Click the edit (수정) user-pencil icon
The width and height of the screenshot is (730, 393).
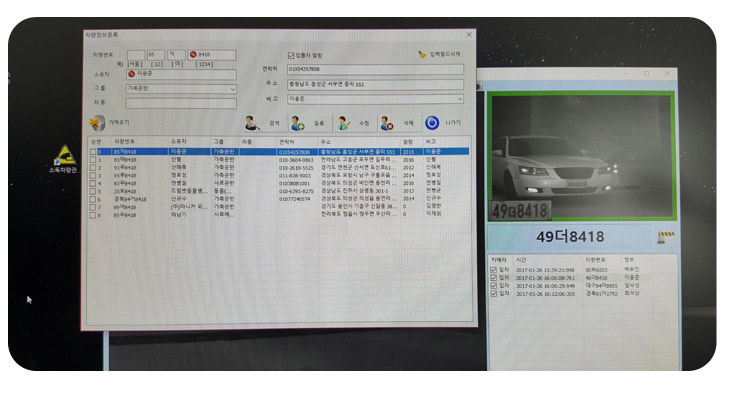tap(344, 123)
